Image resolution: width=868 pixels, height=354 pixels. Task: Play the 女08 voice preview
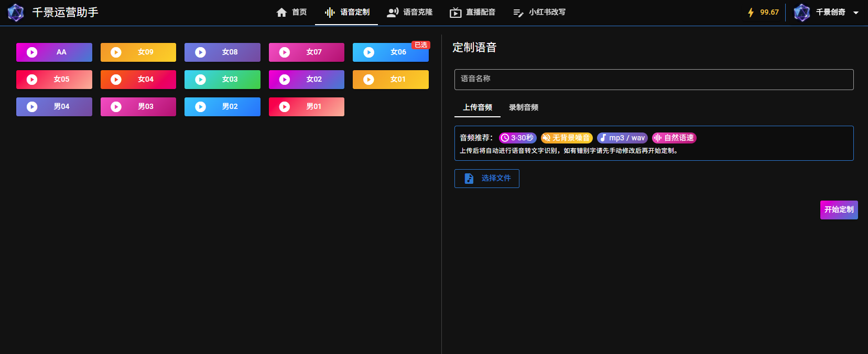pyautogui.click(x=200, y=52)
